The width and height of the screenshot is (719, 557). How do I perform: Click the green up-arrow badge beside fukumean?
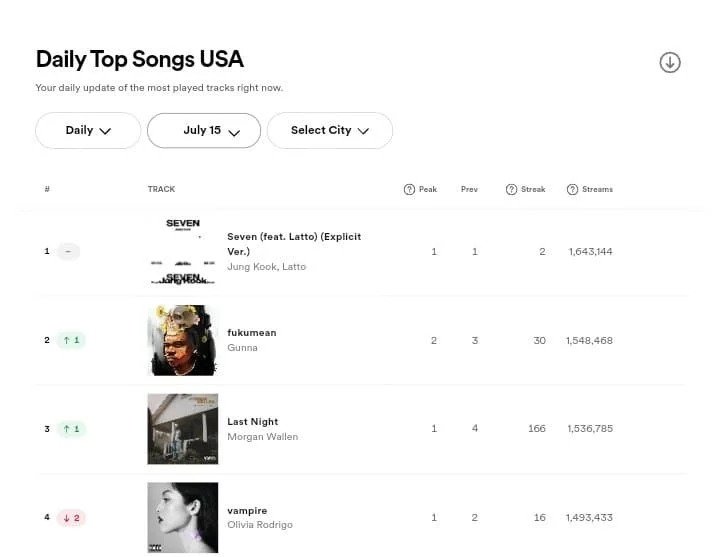click(71, 340)
